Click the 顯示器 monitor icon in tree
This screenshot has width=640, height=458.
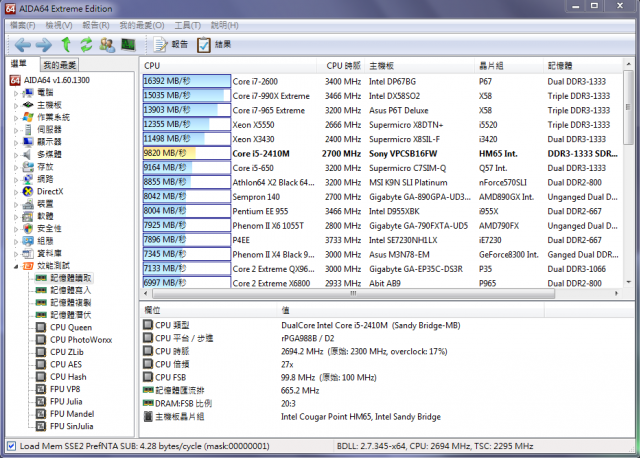point(28,142)
